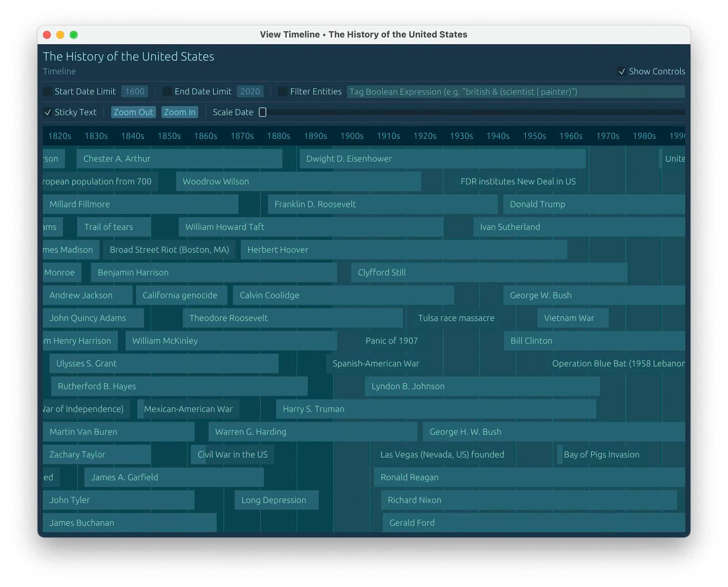Viewport: 728px width, 587px height.
Task: Enable the Start Date Limit checkbox
Action: coord(47,91)
